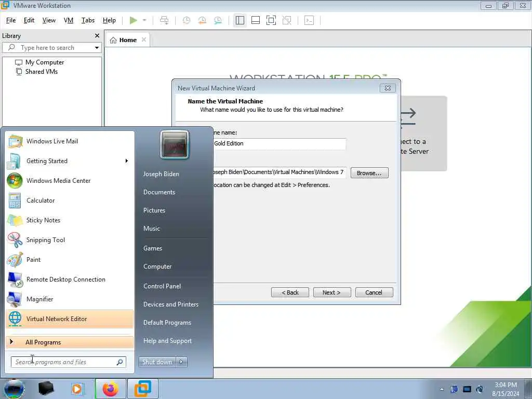Launch Paint from Start menu
The image size is (532, 399).
70,260
